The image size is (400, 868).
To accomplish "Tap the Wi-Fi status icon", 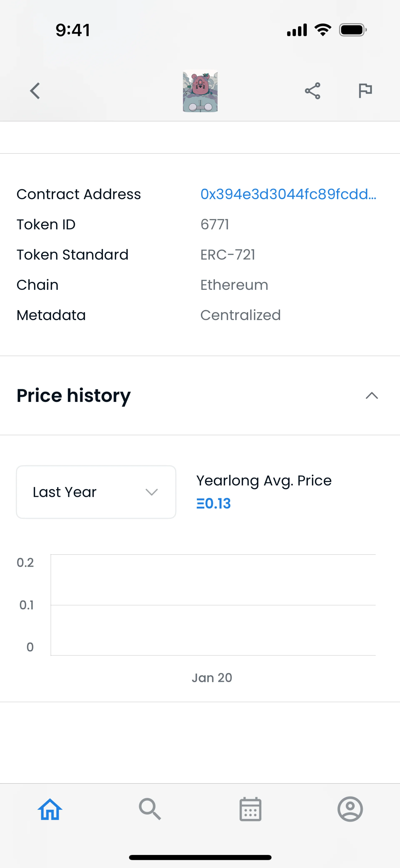I will point(322,30).
